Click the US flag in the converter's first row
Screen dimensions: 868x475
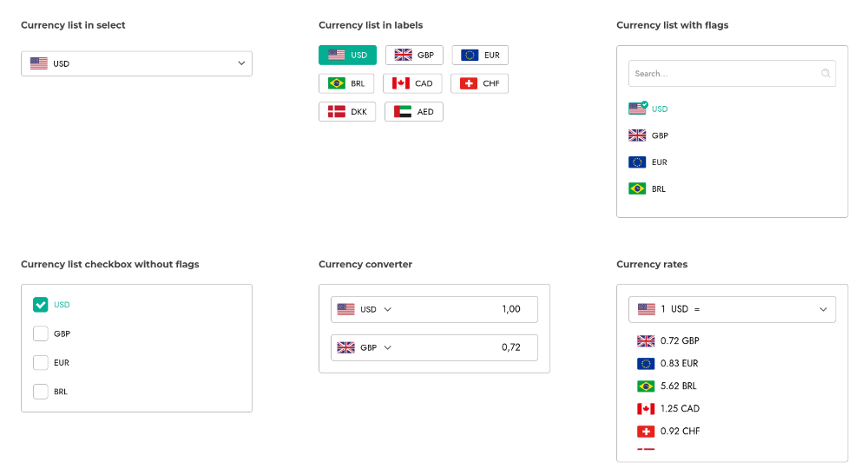pos(345,309)
